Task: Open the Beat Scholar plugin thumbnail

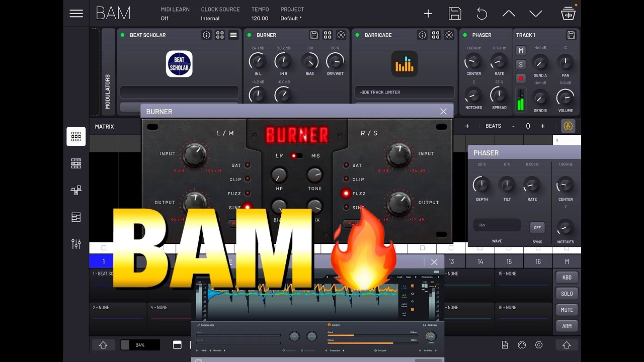Action: coord(179,64)
